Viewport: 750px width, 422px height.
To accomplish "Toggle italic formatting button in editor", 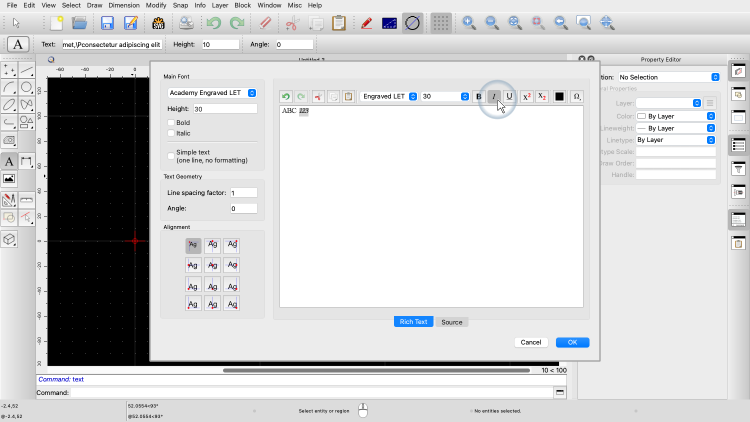I will coord(494,97).
